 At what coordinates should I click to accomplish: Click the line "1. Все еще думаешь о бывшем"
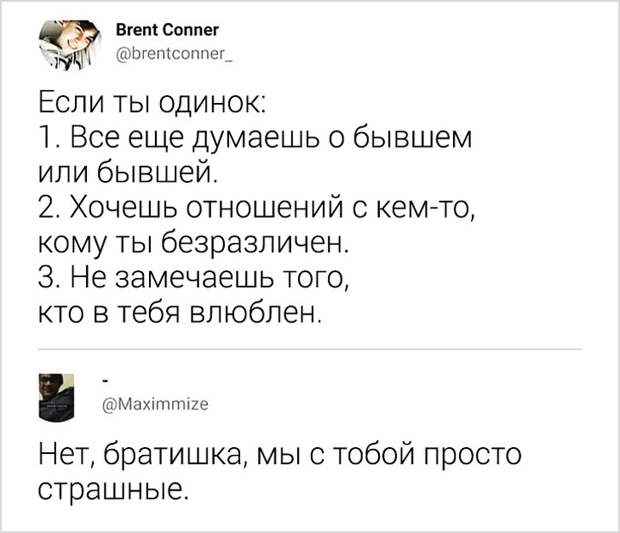[256, 138]
